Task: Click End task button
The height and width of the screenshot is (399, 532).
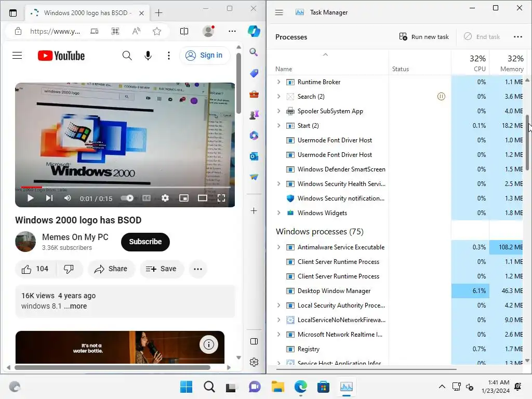Action: click(482, 37)
